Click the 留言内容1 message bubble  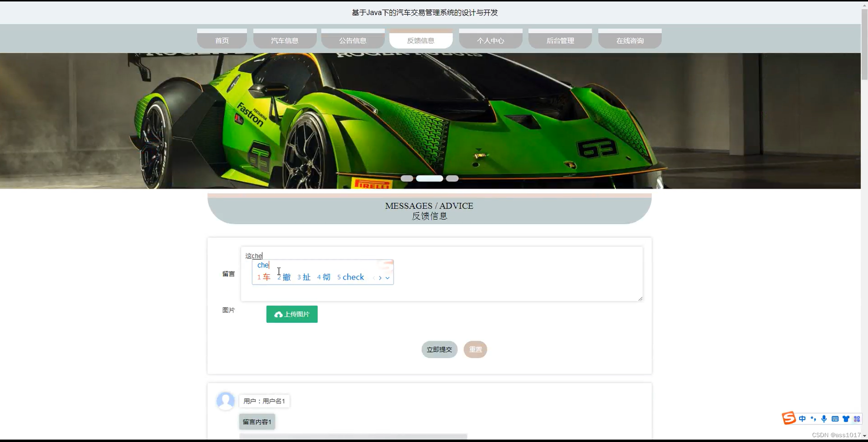pyautogui.click(x=257, y=422)
